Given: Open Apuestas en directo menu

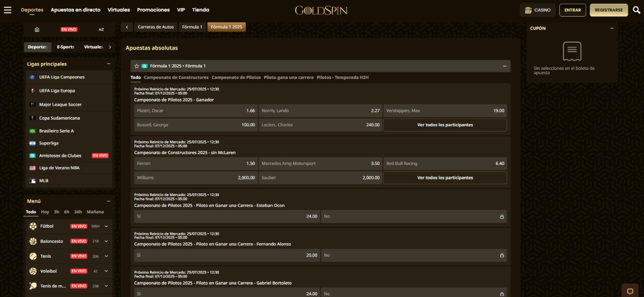Looking at the screenshot, I should click(x=76, y=10).
